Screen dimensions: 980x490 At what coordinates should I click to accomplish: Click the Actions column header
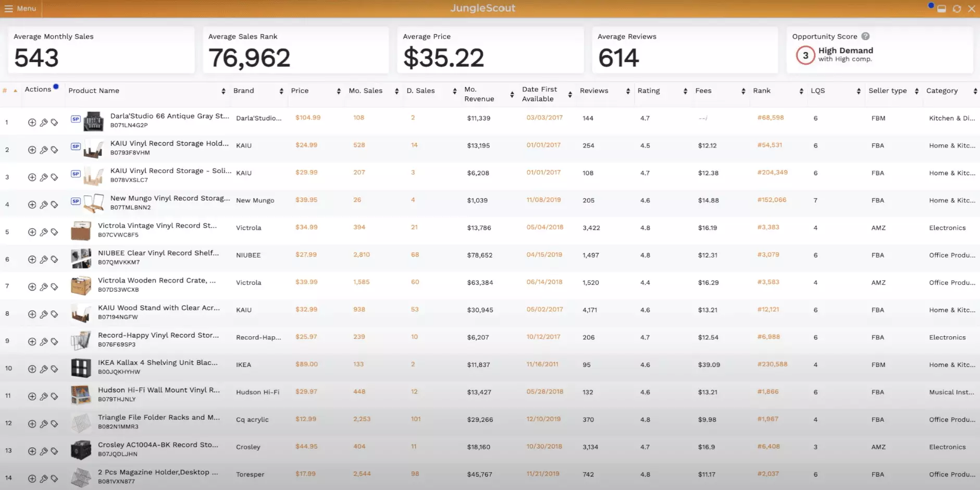tap(38, 90)
